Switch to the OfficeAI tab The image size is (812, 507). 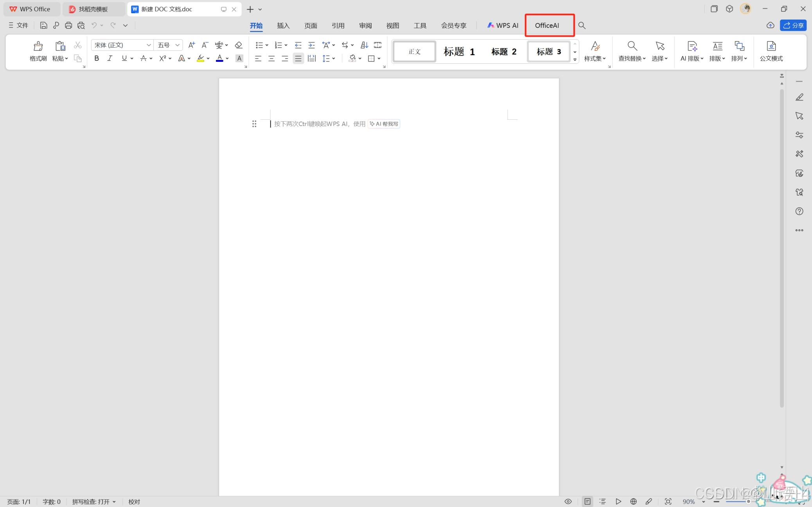click(x=547, y=25)
